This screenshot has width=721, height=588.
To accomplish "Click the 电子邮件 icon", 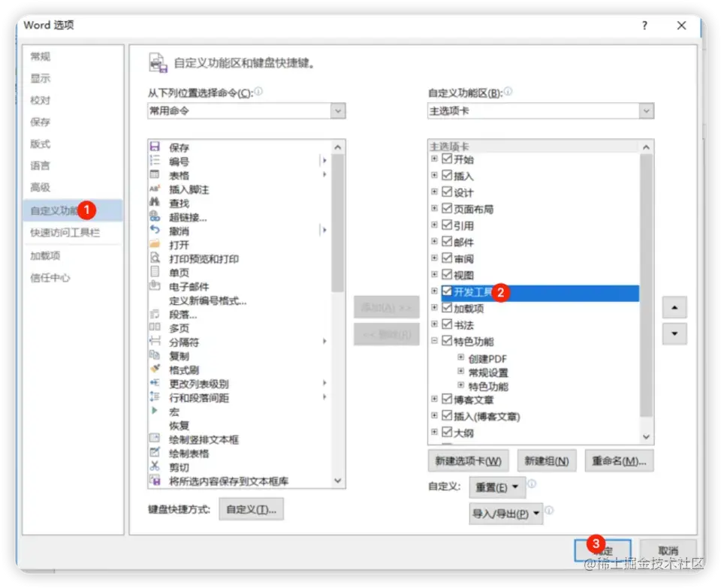I will click(155, 285).
